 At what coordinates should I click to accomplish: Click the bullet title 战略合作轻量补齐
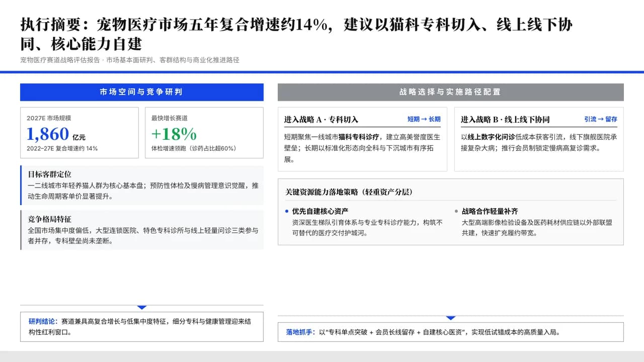point(490,211)
